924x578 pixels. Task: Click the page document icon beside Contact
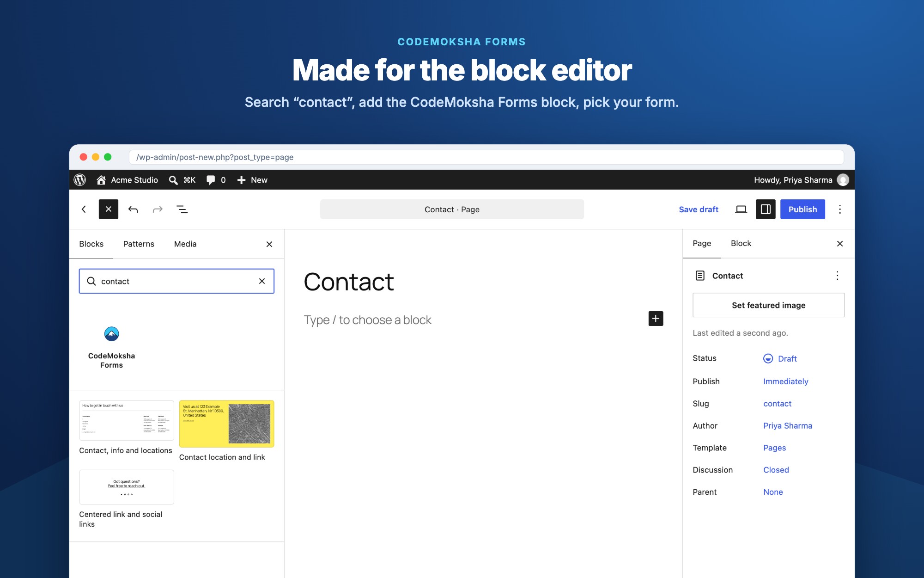[700, 276]
